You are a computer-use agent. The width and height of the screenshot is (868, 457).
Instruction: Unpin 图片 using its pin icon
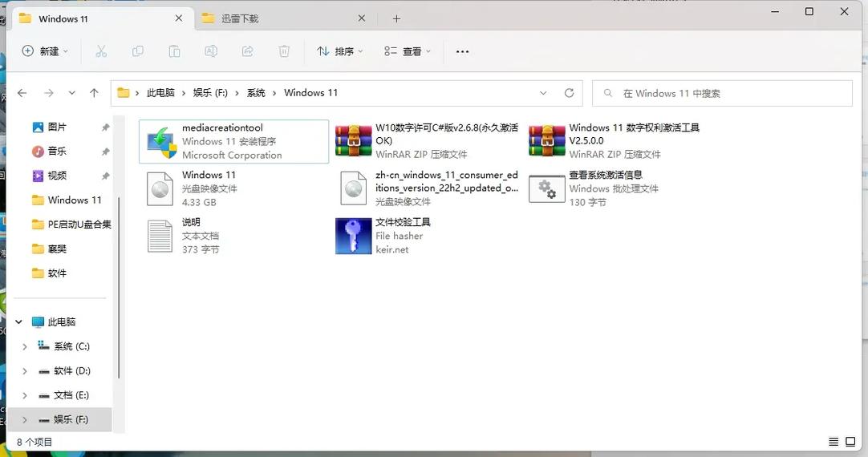[x=105, y=127]
